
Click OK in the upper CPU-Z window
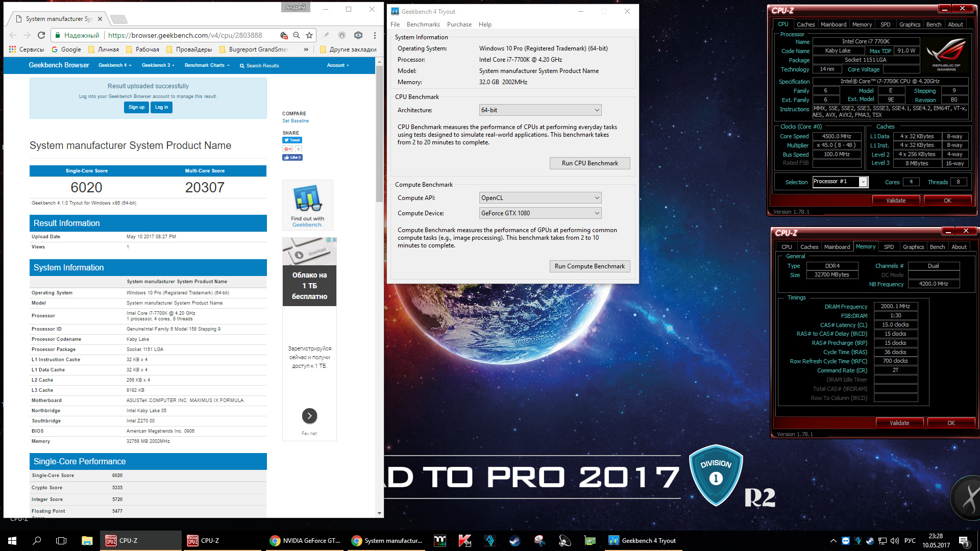(947, 201)
